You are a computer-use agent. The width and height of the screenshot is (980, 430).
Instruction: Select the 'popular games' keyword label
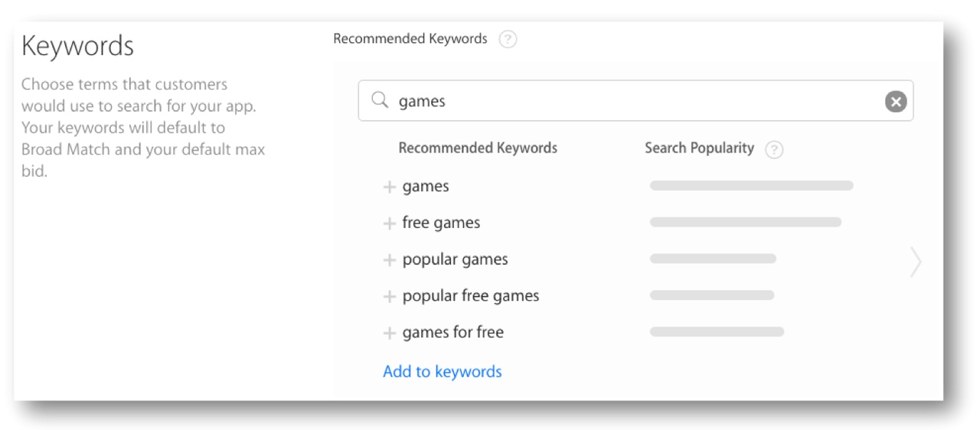tap(455, 260)
